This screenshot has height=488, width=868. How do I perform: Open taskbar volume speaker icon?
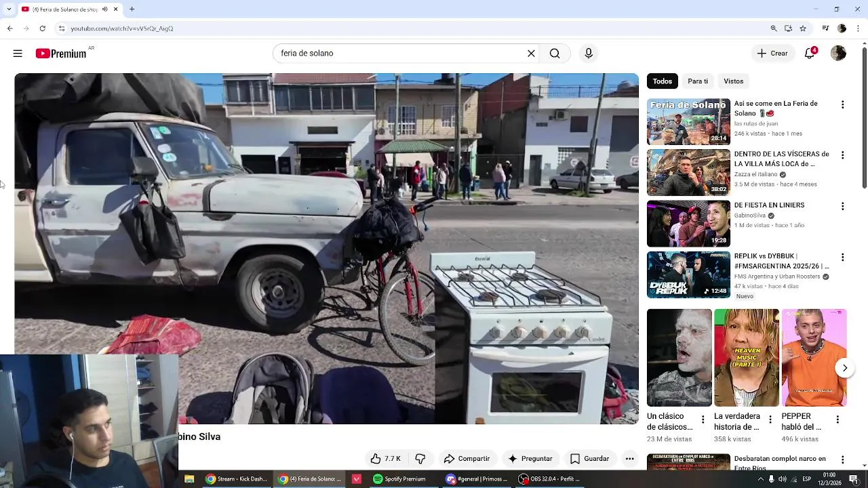[783, 479]
